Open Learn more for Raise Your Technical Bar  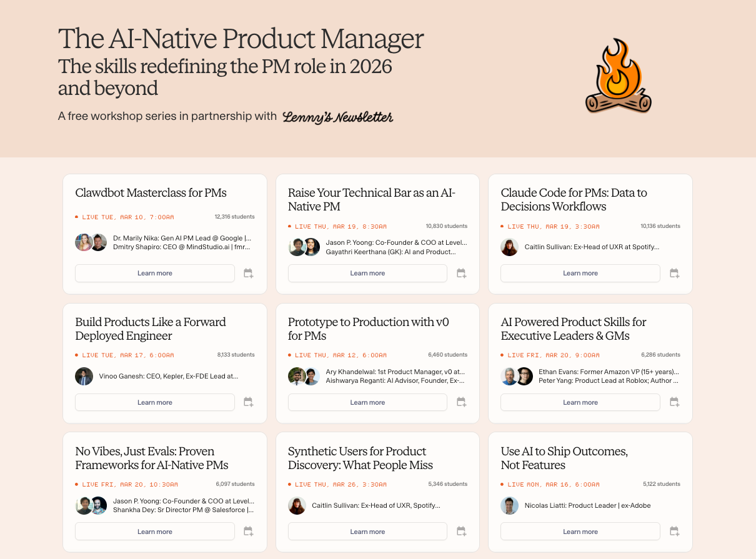pyautogui.click(x=367, y=274)
